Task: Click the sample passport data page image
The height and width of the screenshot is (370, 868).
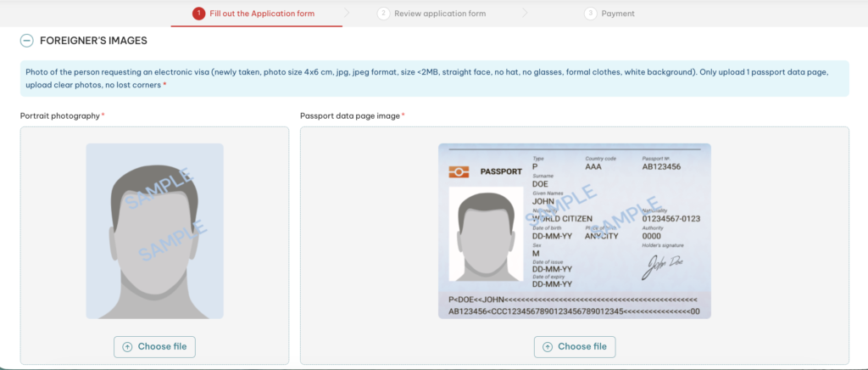Action: [x=575, y=231]
